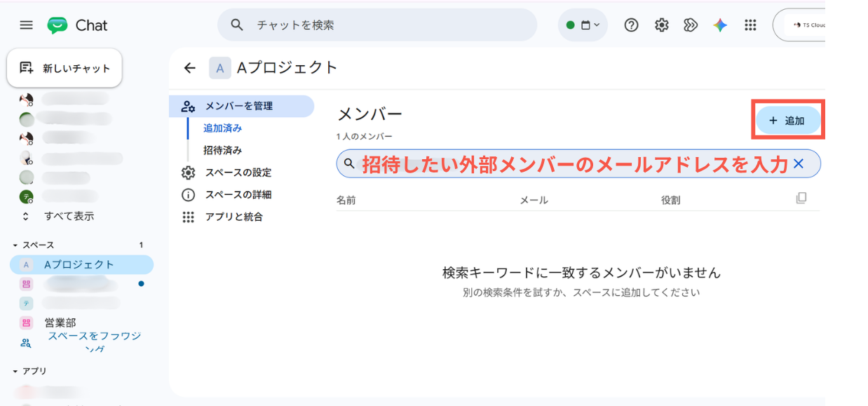Screen dimensions: 868x406
Task: Collapse the スペース section
Action: (15, 245)
